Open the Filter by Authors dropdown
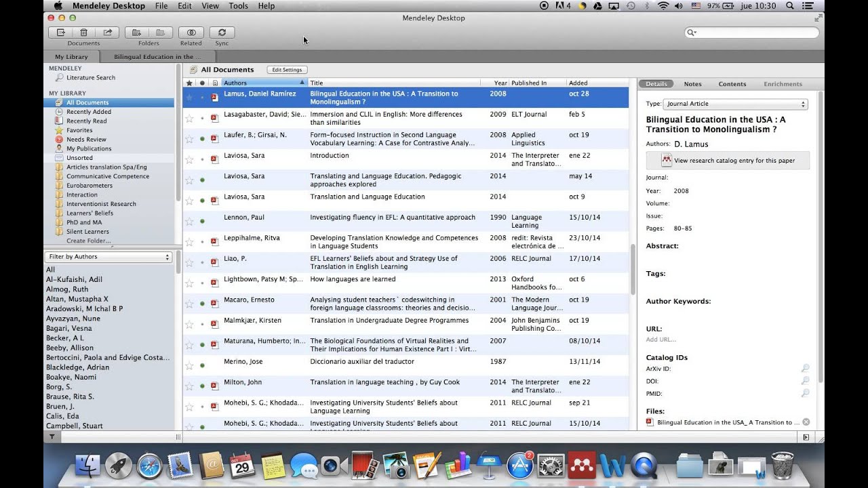868x488 pixels. tap(108, 257)
